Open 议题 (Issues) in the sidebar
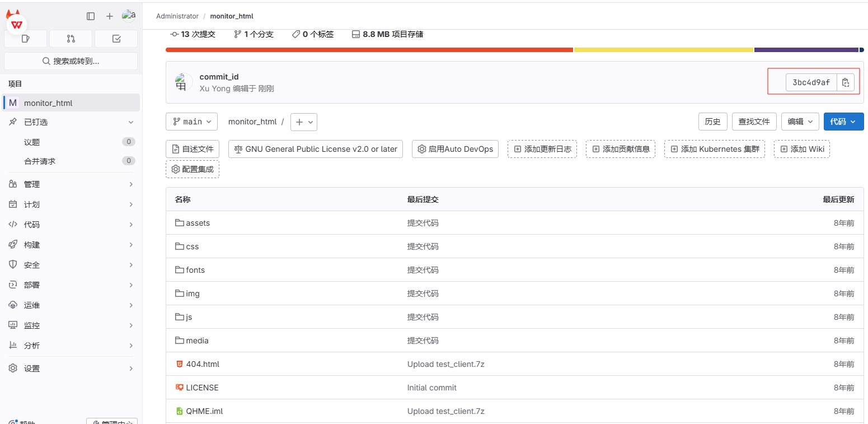This screenshot has width=868, height=424. coord(32,142)
